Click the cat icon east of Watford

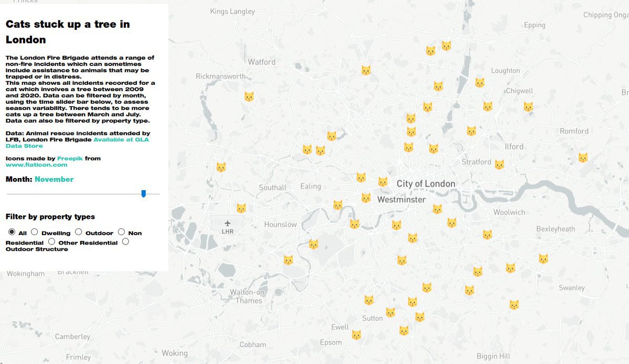pyautogui.click(x=366, y=70)
